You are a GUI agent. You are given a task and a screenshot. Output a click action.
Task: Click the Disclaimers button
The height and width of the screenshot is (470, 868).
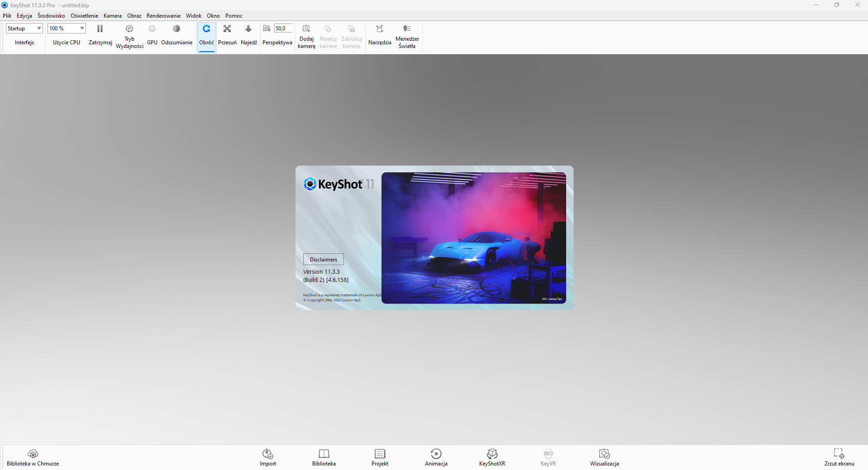click(324, 260)
